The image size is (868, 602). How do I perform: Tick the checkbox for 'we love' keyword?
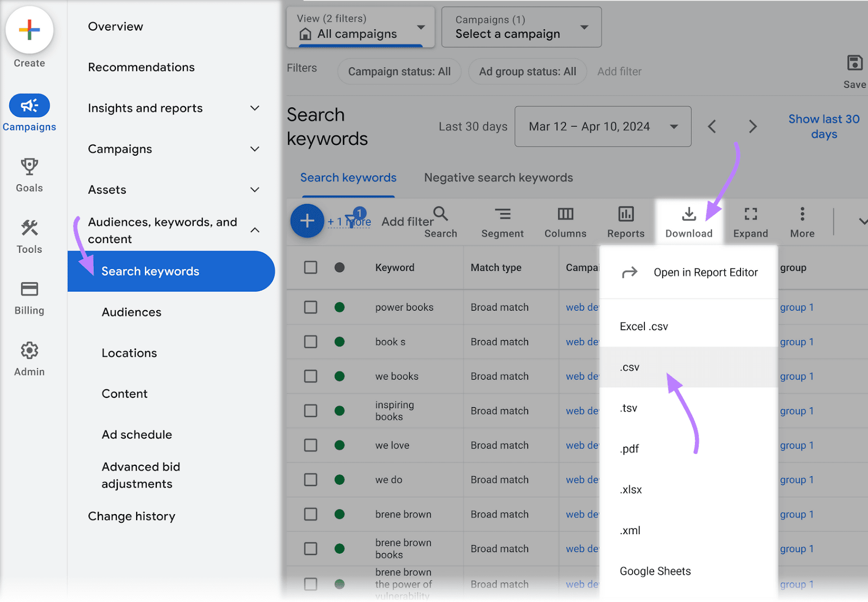[x=311, y=445]
